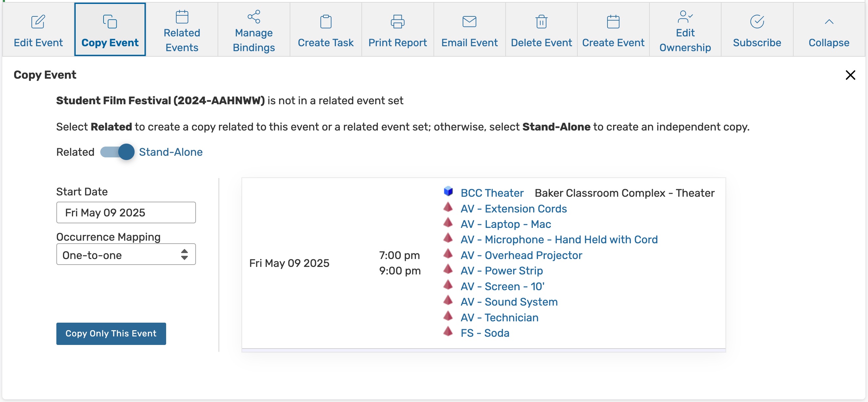Collapse the event toolbar with the chevron
Viewport: 868px width, 402px height.
pos(829,22)
